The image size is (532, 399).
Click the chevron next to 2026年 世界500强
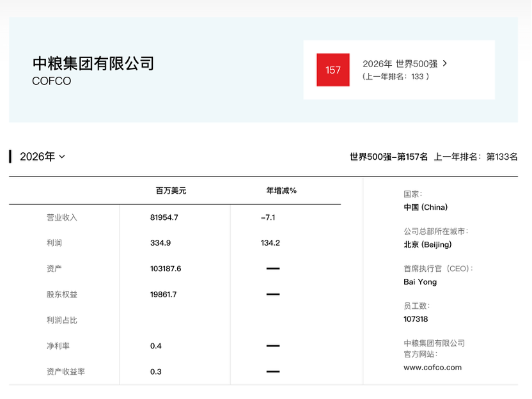[x=445, y=63]
